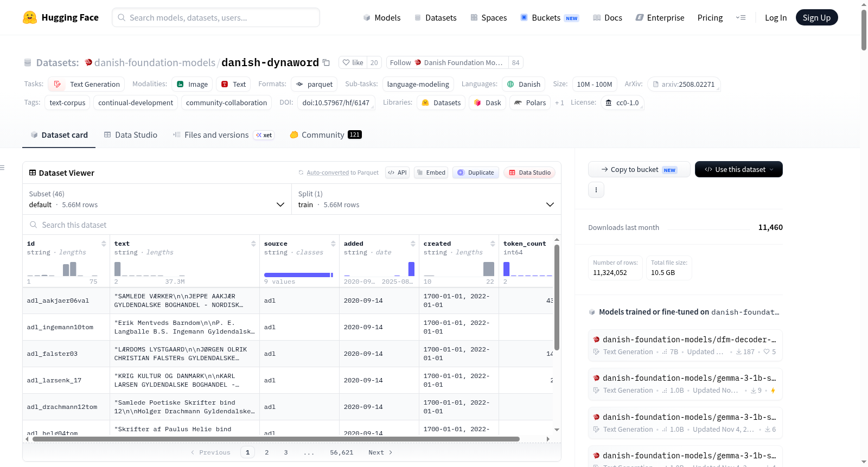Viewport: 868px width, 467px height.
Task: Click the page vertical scrollbar
Action: coord(864,30)
